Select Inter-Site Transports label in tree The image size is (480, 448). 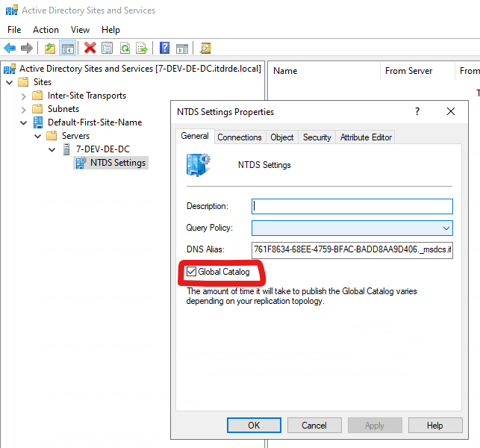click(x=87, y=96)
